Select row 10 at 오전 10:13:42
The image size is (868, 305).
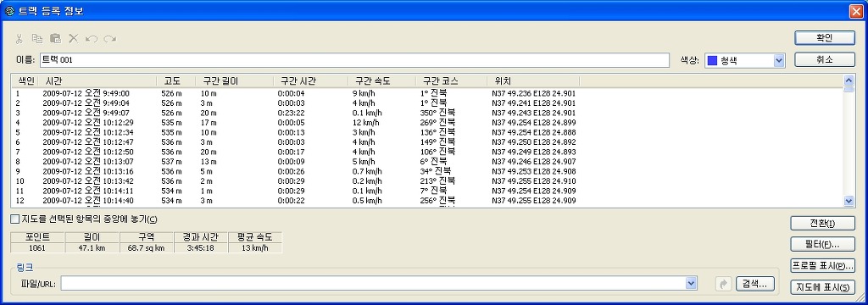[x=427, y=180]
